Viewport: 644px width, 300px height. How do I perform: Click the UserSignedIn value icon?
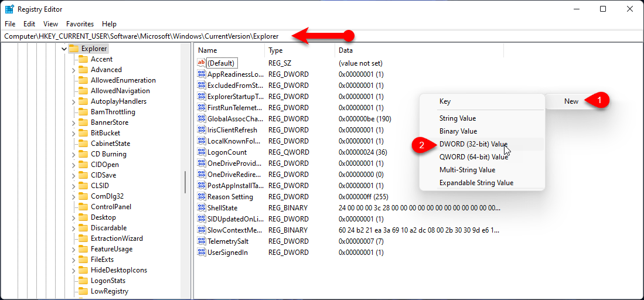(201, 252)
